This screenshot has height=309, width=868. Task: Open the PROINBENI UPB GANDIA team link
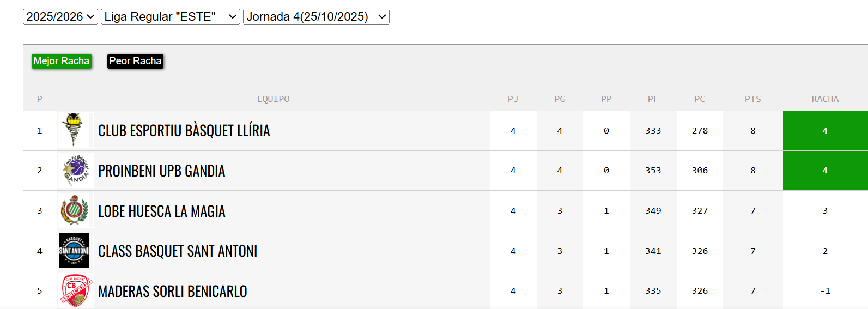(x=161, y=171)
